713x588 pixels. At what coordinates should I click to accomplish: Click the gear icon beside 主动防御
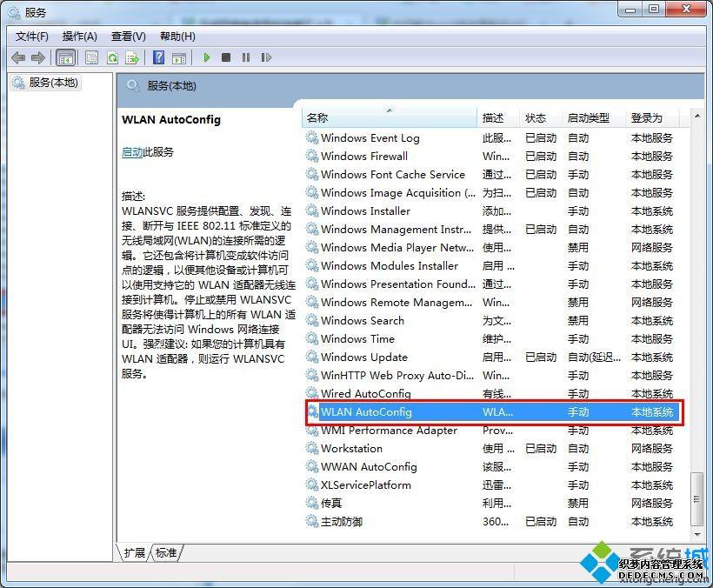tap(312, 521)
